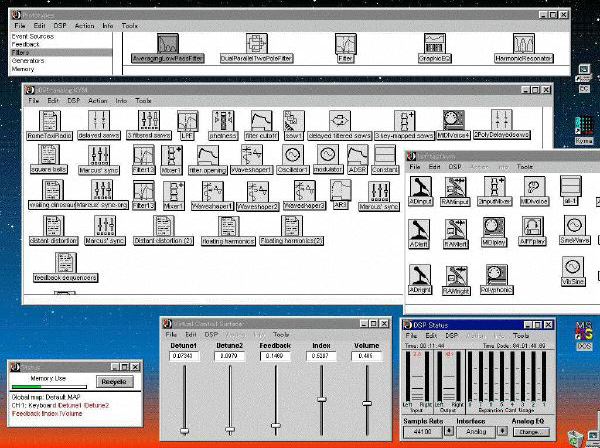Open DSP menu in Prototypes window
Viewport: 600px width, 448px height.
coord(60,26)
